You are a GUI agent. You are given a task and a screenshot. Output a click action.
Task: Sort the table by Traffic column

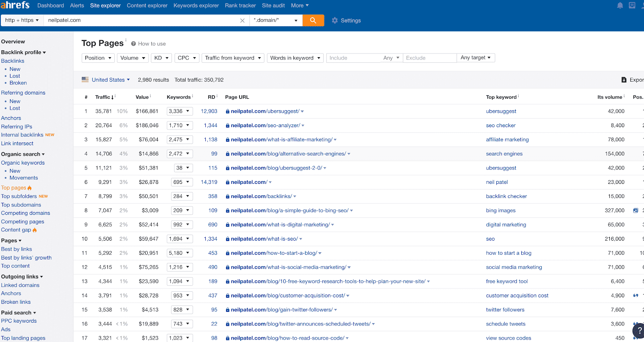click(104, 97)
